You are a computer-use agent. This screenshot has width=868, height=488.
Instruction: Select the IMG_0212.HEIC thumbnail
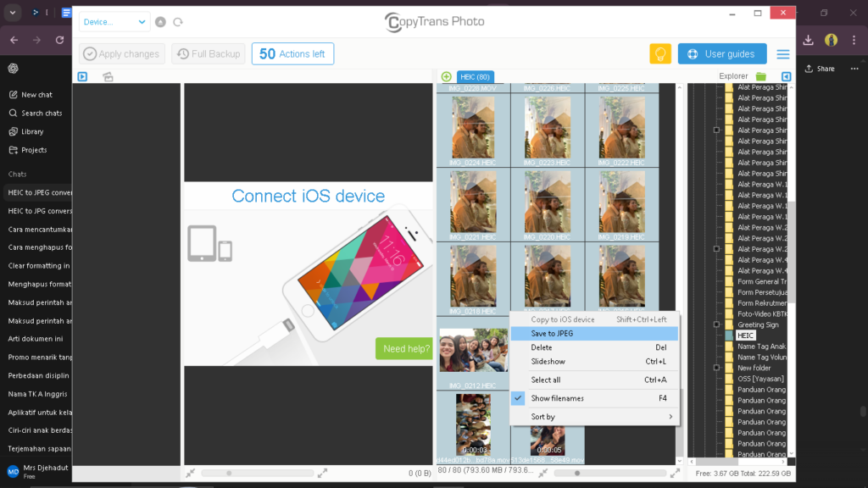click(472, 350)
